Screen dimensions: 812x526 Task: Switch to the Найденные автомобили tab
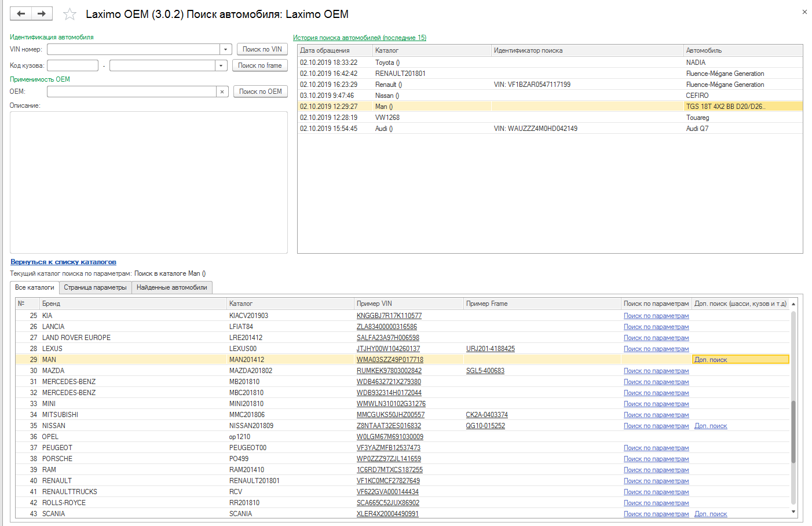(x=172, y=287)
